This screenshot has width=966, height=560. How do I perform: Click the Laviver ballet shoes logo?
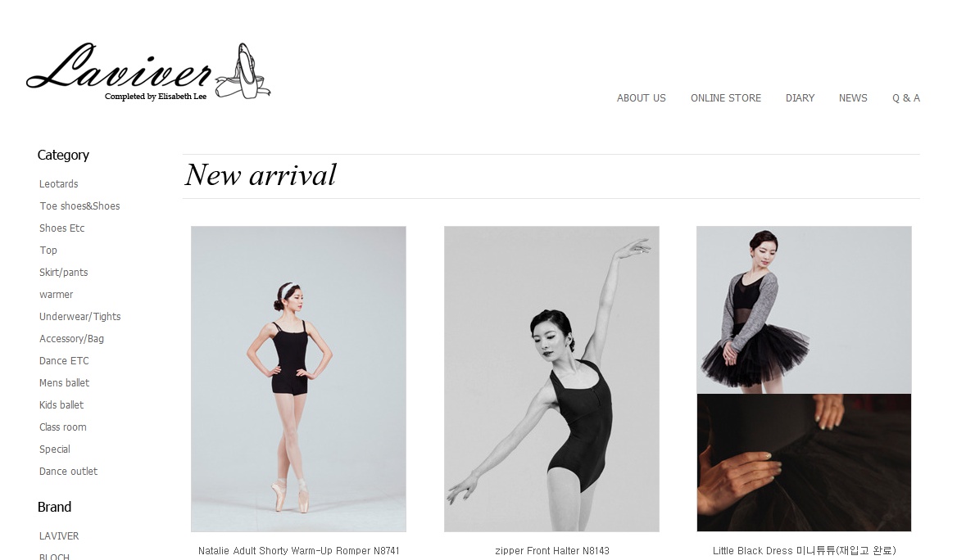(x=148, y=71)
